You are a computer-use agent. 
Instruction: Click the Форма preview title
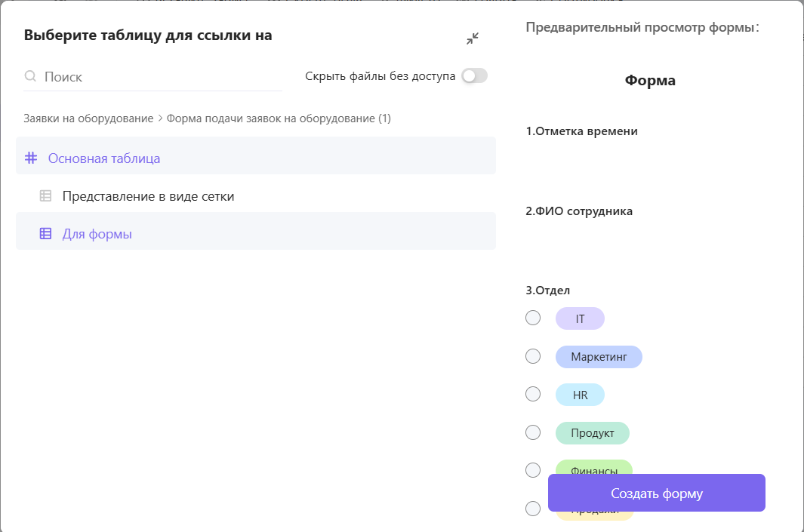click(x=650, y=81)
